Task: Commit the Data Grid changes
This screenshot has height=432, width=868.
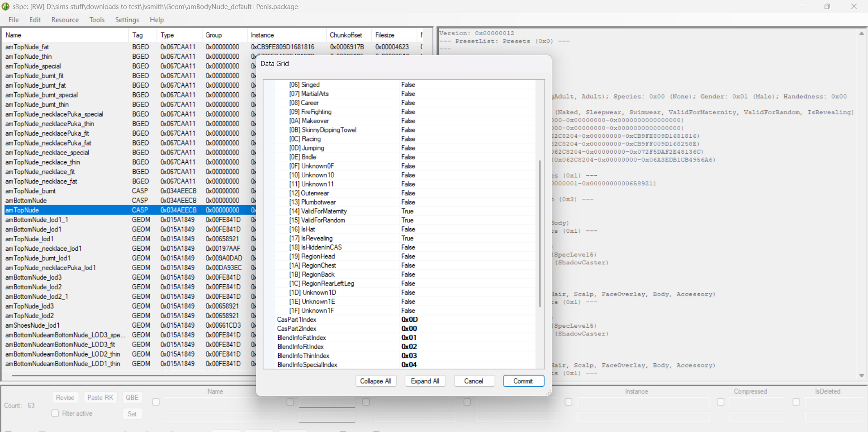Action: [523, 381]
